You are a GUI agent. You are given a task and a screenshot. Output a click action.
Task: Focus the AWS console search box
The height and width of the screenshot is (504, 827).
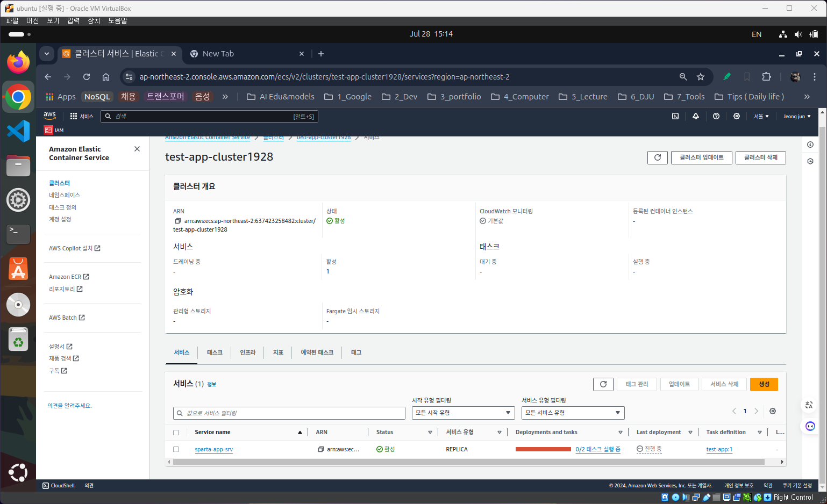209,116
